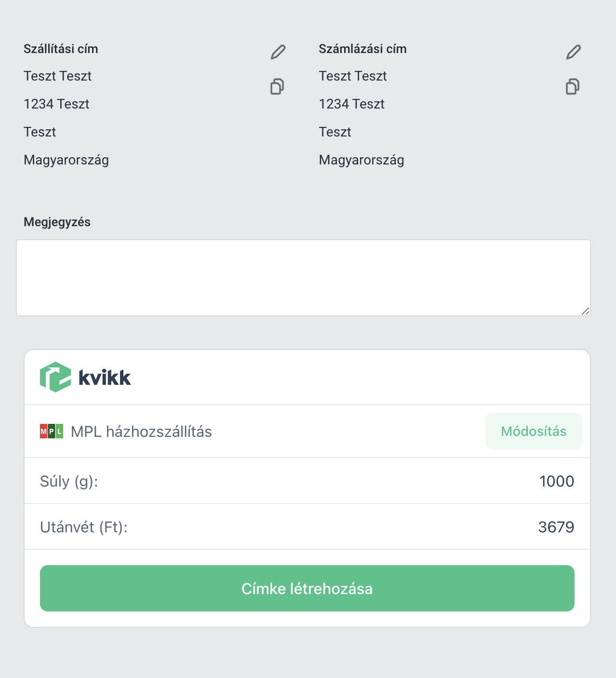
Task: Click the edit pencil for Szállítási cím
Action: point(278,52)
